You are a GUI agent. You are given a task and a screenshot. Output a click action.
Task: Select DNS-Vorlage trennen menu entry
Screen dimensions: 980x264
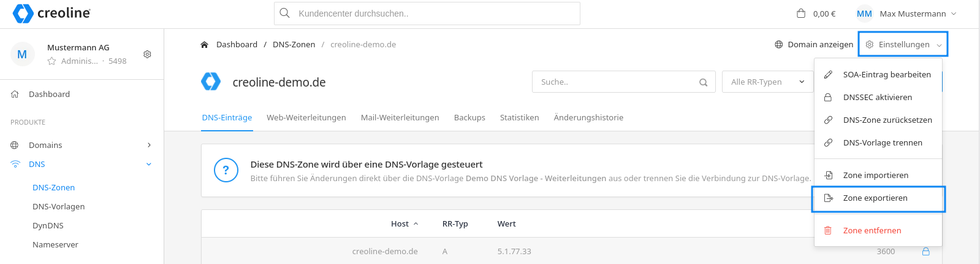pos(878,142)
